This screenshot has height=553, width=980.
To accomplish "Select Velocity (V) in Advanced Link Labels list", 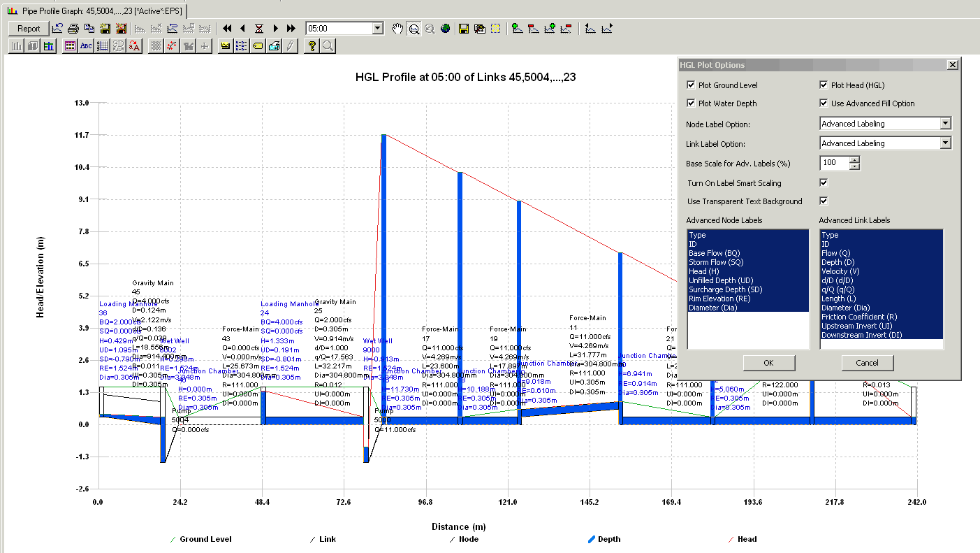I will [x=842, y=271].
